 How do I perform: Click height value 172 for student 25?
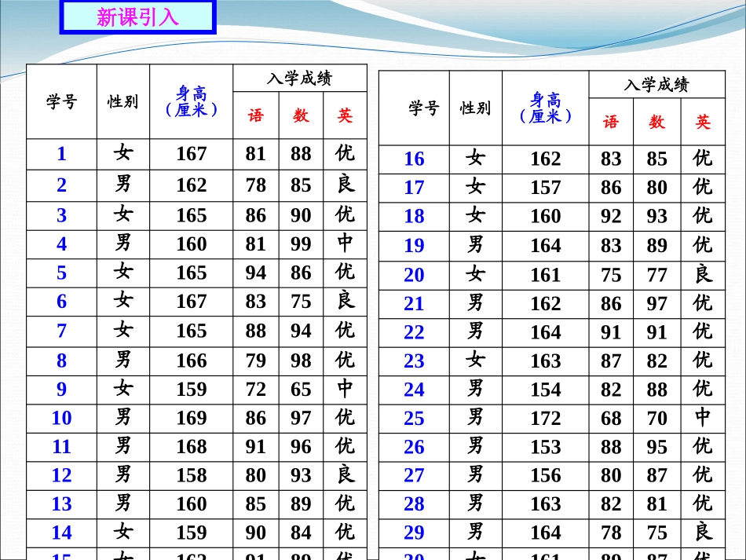[546, 418]
